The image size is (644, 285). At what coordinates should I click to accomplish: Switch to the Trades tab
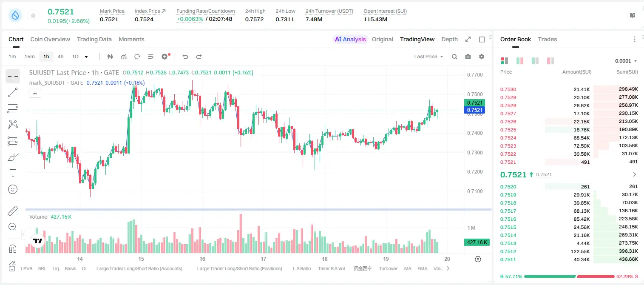coord(548,39)
